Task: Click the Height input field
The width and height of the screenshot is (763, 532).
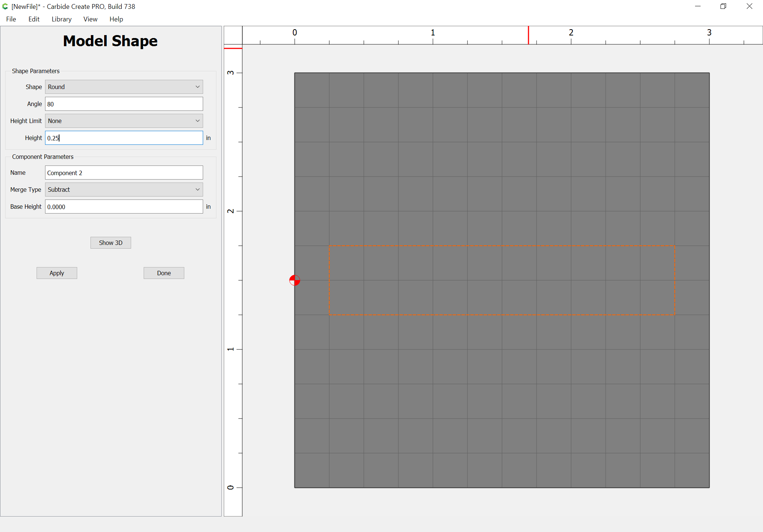Action: coord(124,138)
